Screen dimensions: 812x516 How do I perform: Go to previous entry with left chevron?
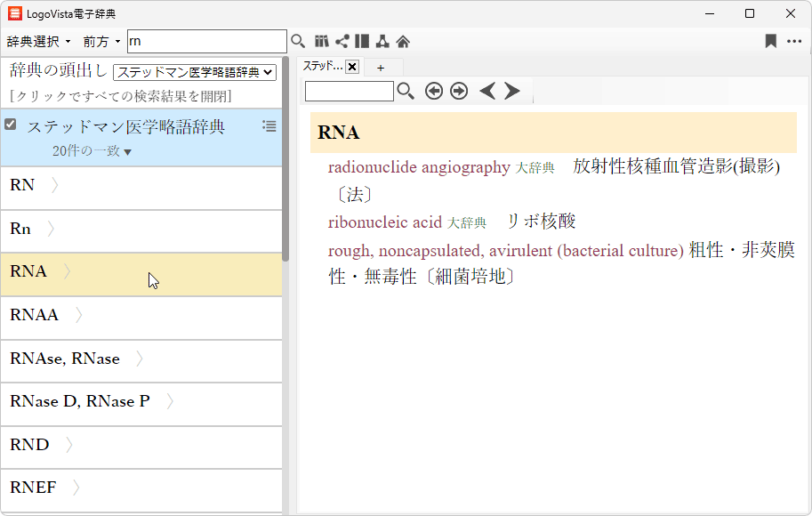[486, 91]
